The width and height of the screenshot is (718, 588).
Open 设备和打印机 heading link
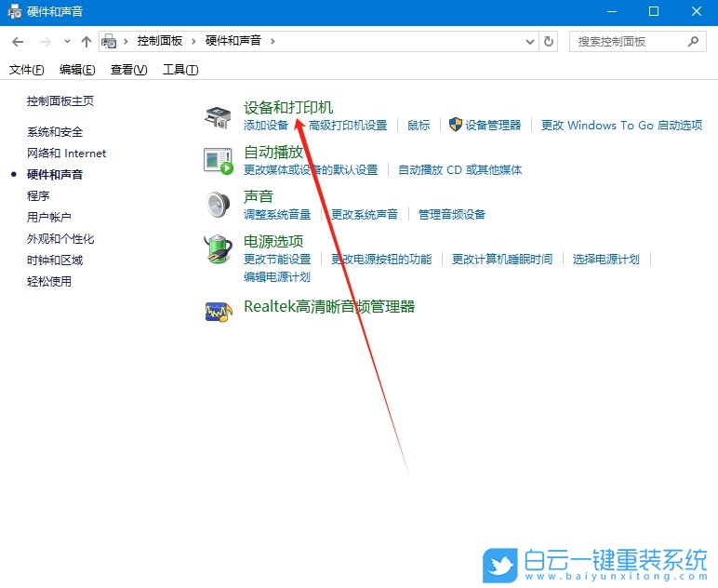[x=287, y=107]
